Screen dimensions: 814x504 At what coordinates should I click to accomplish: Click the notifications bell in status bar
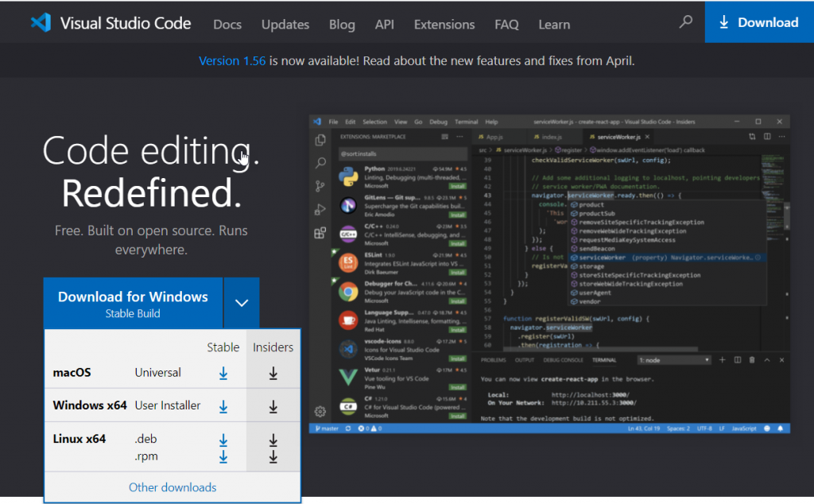coord(781,428)
